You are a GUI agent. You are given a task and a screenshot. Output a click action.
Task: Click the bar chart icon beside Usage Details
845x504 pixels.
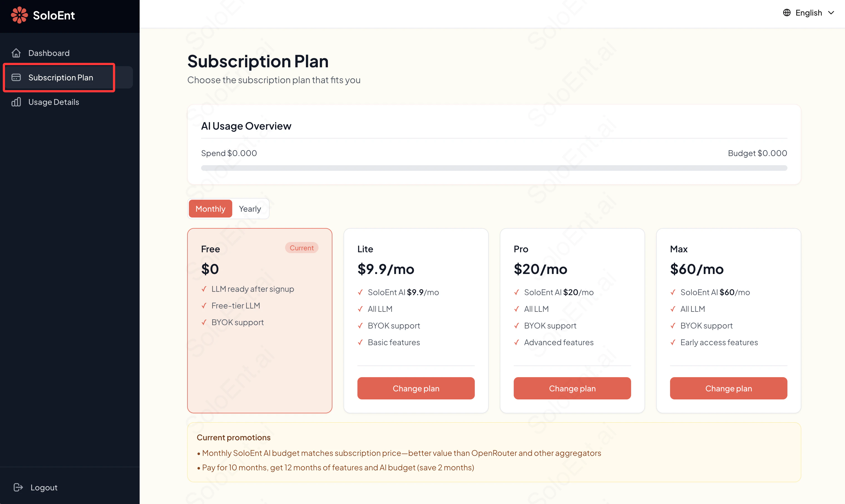16,102
